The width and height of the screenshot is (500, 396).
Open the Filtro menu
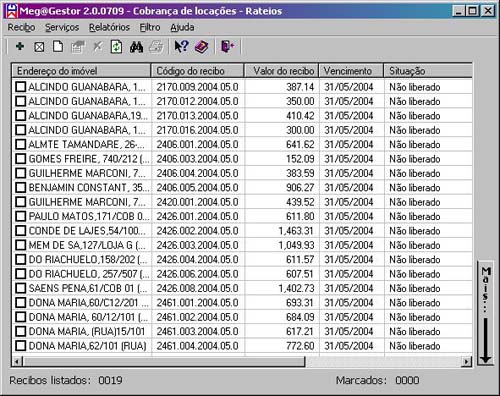pyautogui.click(x=150, y=27)
